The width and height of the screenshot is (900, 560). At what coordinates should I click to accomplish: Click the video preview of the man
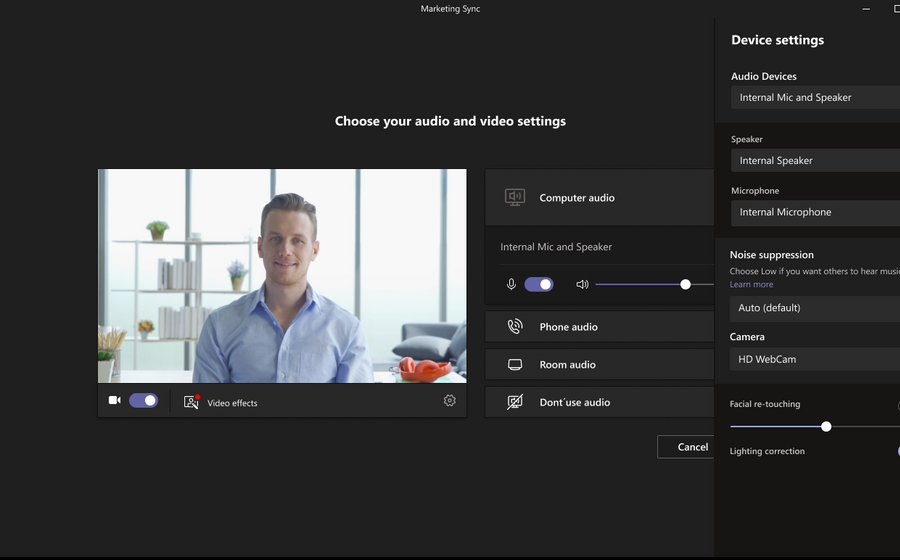[282, 275]
